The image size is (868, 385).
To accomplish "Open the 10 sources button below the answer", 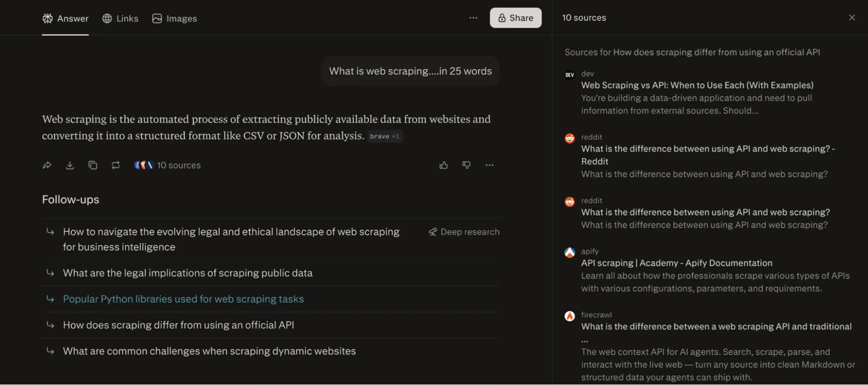I will pyautogui.click(x=168, y=165).
